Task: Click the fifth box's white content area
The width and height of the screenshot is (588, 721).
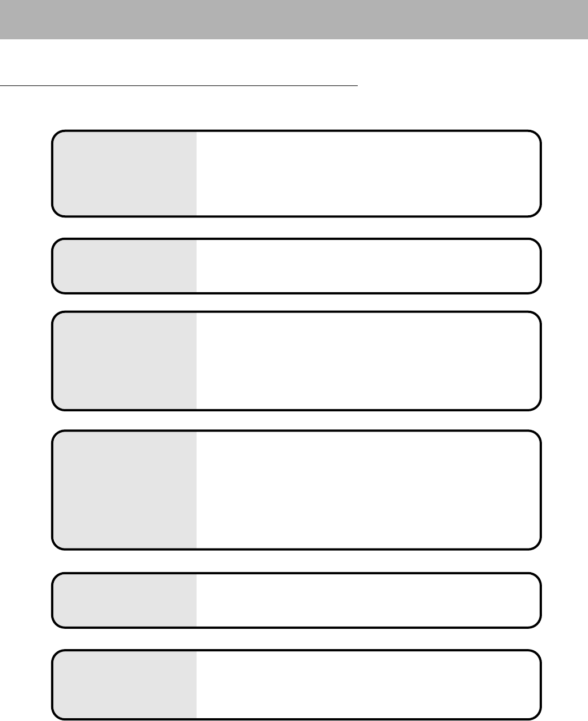Action: pyautogui.click(x=368, y=600)
